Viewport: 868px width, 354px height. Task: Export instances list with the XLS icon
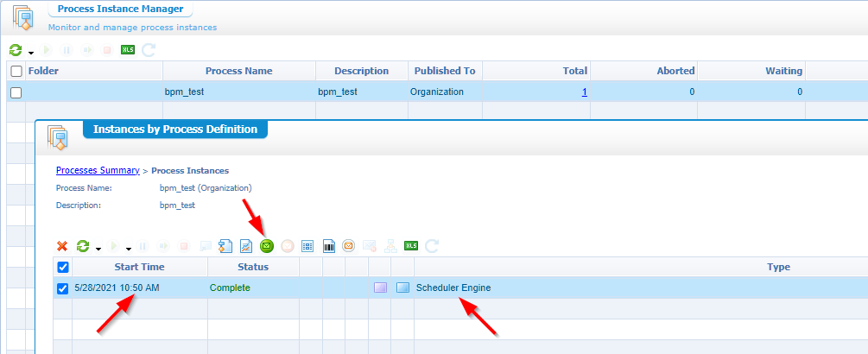(411, 246)
